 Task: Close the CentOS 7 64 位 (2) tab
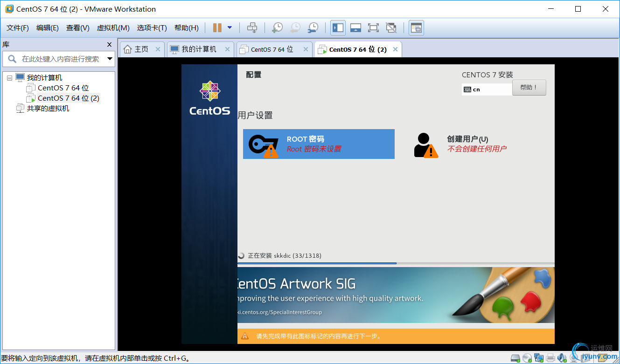click(395, 49)
